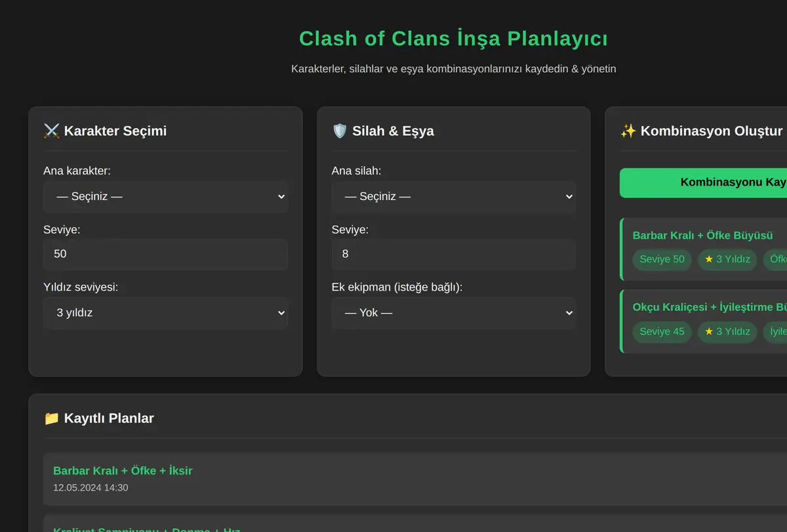Viewport: 787px width, 532px height.
Task: Open the Ana karakter dropdown
Action: coord(165,197)
